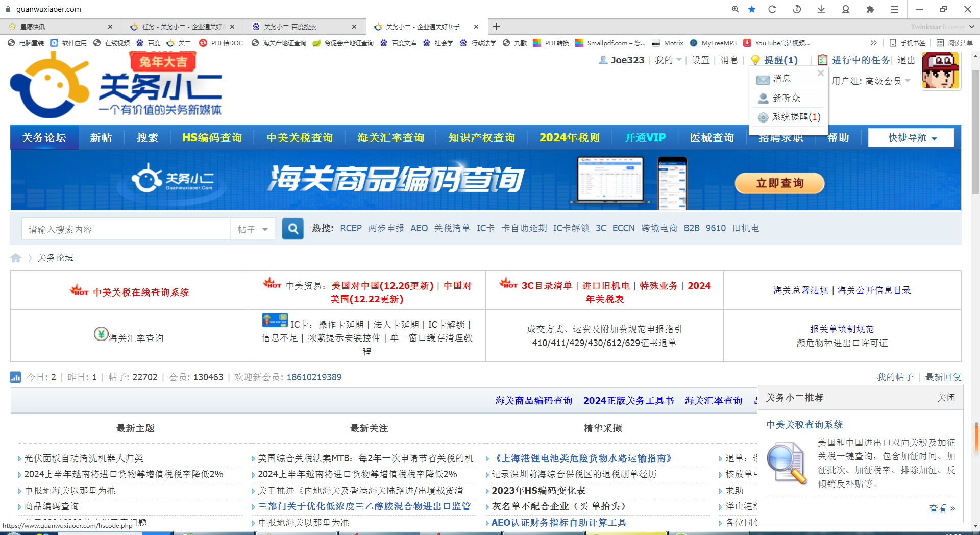Click the page vertical scrollbar thumb
The height and width of the screenshot is (535, 980).
point(975,133)
